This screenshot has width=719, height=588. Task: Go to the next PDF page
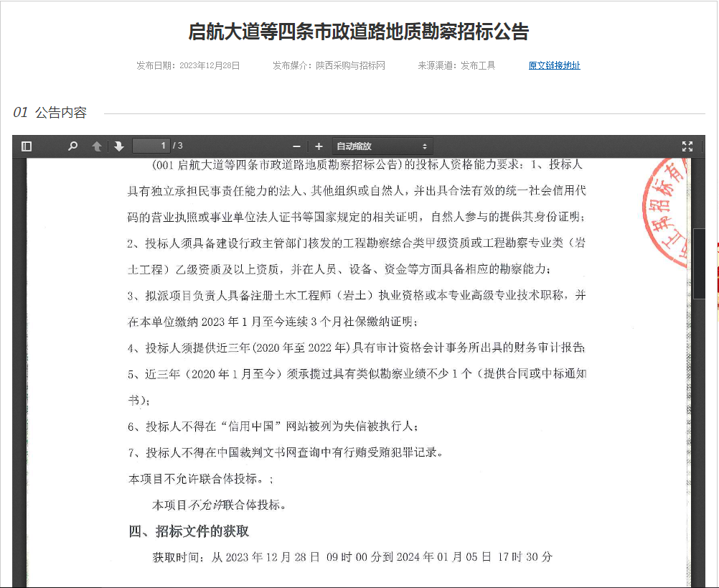click(119, 146)
